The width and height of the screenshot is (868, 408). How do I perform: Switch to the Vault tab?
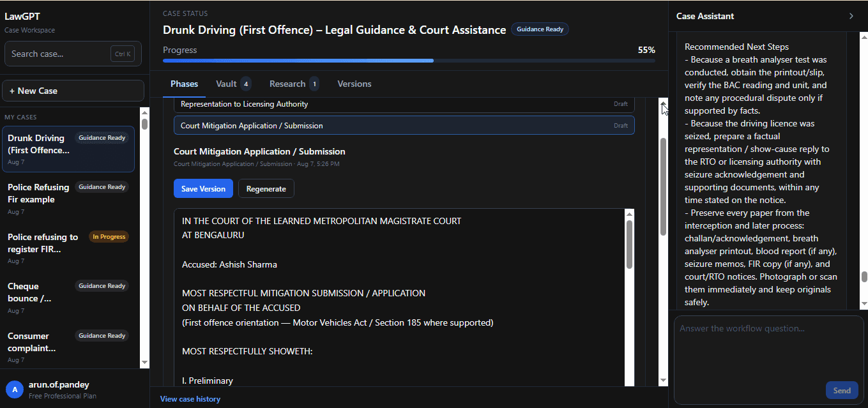coord(233,84)
